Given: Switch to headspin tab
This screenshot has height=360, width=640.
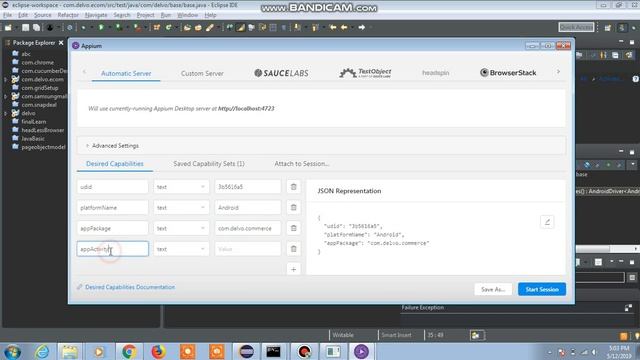Looking at the screenshot, I should (436, 73).
